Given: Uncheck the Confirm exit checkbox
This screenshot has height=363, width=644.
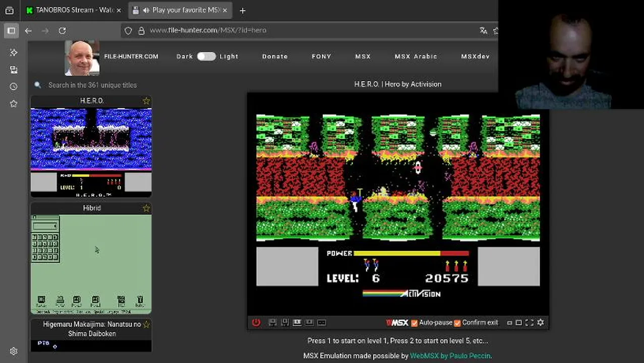Looking at the screenshot, I should pos(457,323).
